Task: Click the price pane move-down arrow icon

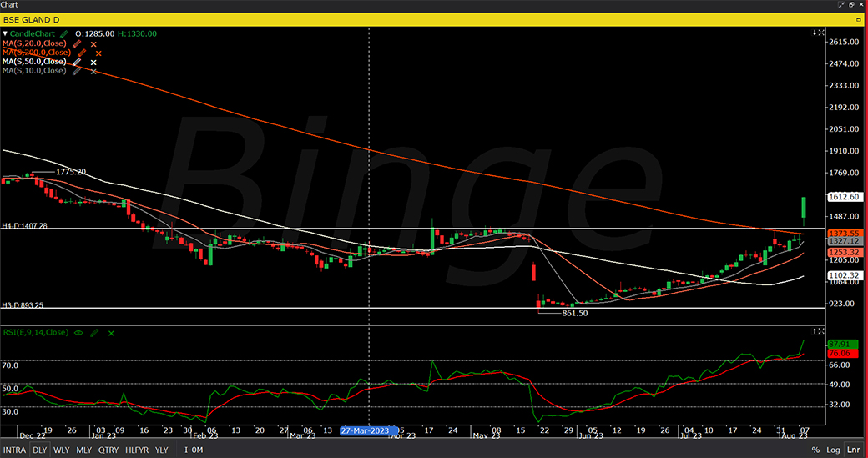Action: [x=815, y=33]
